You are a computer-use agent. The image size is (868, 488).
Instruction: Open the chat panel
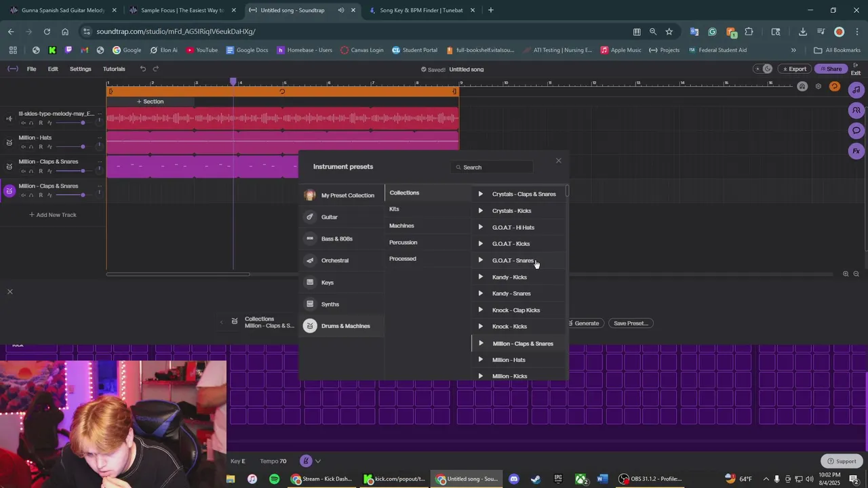pyautogui.click(x=856, y=130)
